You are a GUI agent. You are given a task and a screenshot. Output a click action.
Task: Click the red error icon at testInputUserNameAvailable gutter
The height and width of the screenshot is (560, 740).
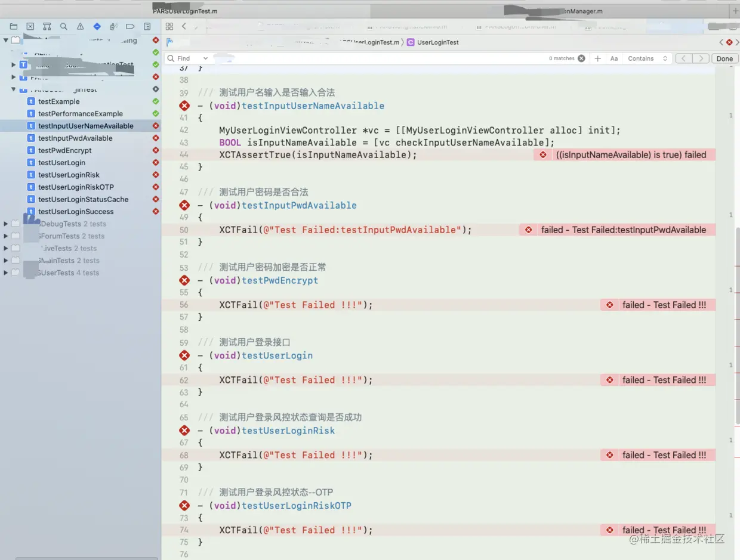pos(184,106)
